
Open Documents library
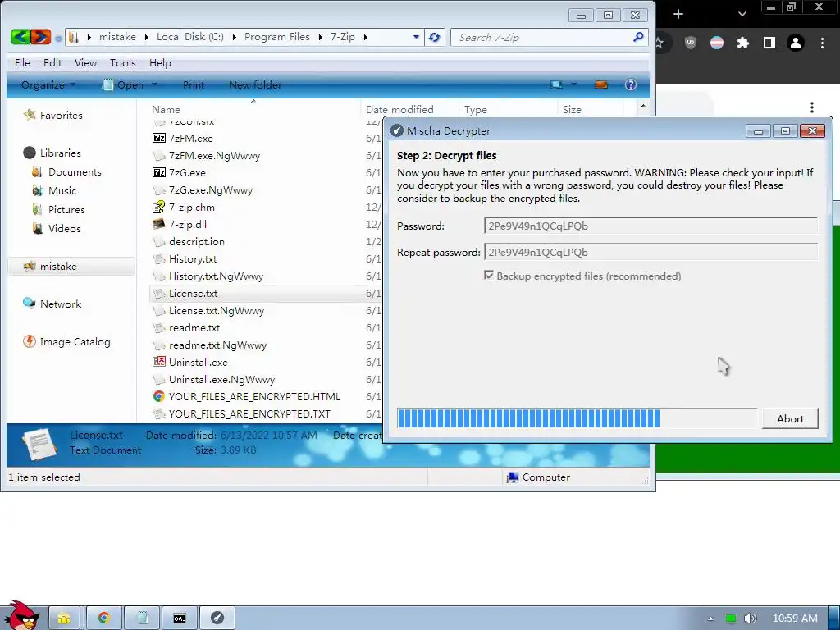75,172
